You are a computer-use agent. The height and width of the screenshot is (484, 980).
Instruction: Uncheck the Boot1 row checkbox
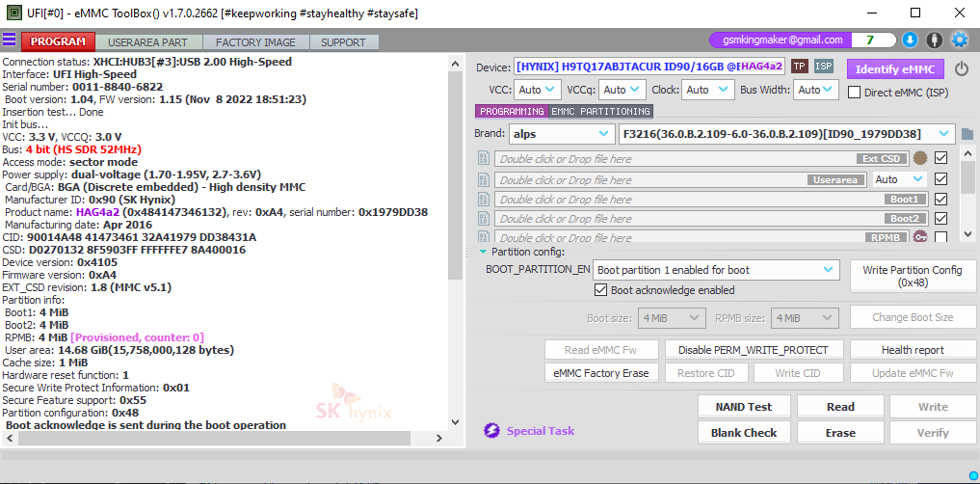point(940,200)
